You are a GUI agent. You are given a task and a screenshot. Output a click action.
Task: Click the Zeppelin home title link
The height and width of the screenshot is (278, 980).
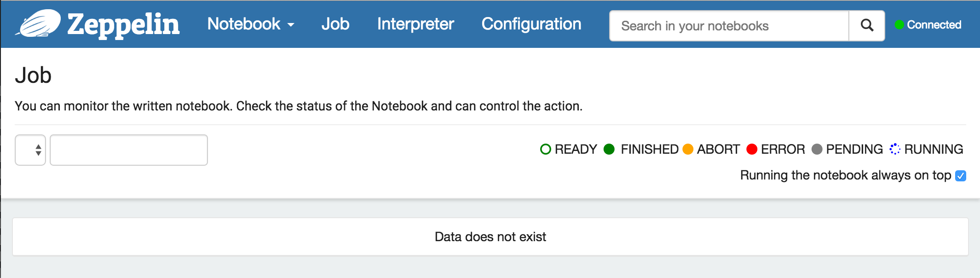(123, 24)
